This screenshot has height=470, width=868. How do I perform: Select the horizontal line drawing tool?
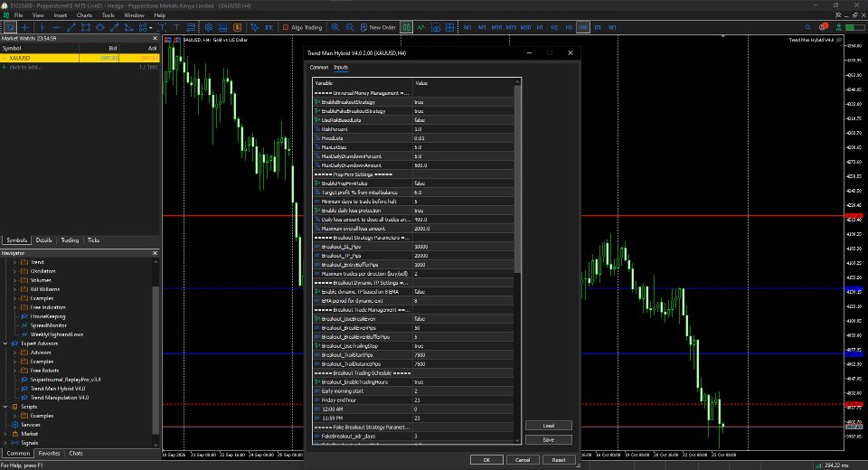pyautogui.click(x=56, y=27)
